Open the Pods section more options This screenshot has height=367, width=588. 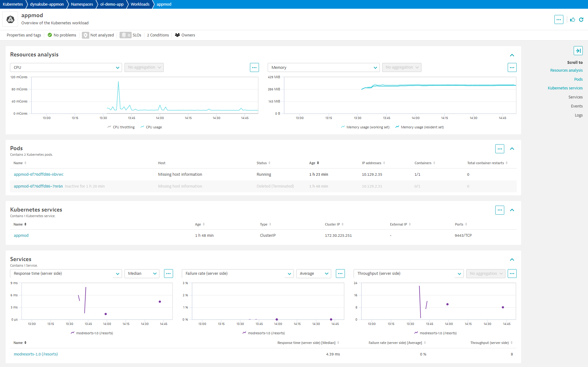click(x=500, y=149)
